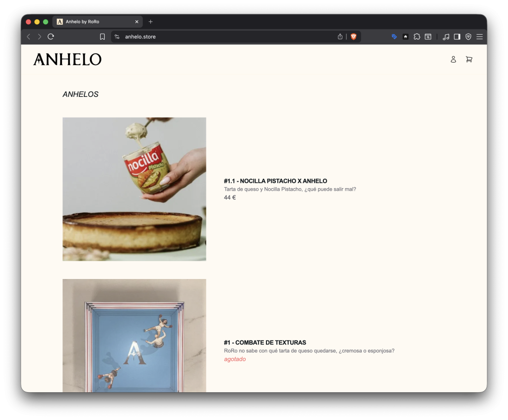The height and width of the screenshot is (420, 508).
Task: Open #1.1 - NOCILLA PISTACHO X ANHELO title
Action: 275,181
